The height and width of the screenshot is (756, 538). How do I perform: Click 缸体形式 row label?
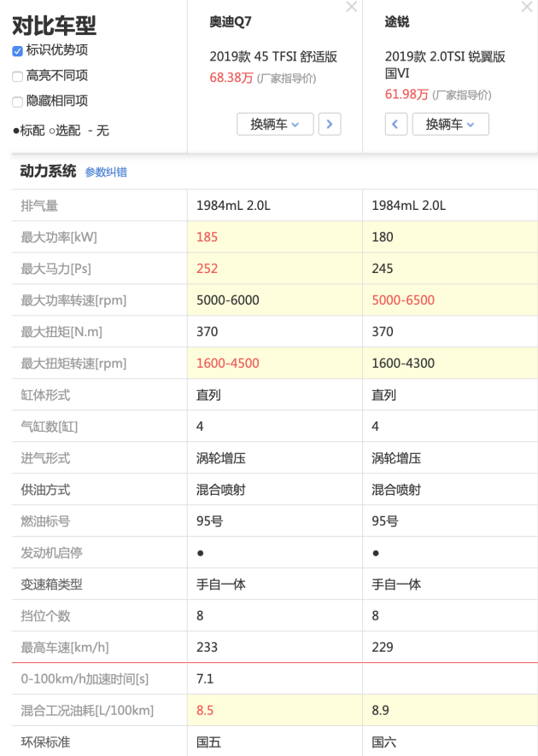45,395
